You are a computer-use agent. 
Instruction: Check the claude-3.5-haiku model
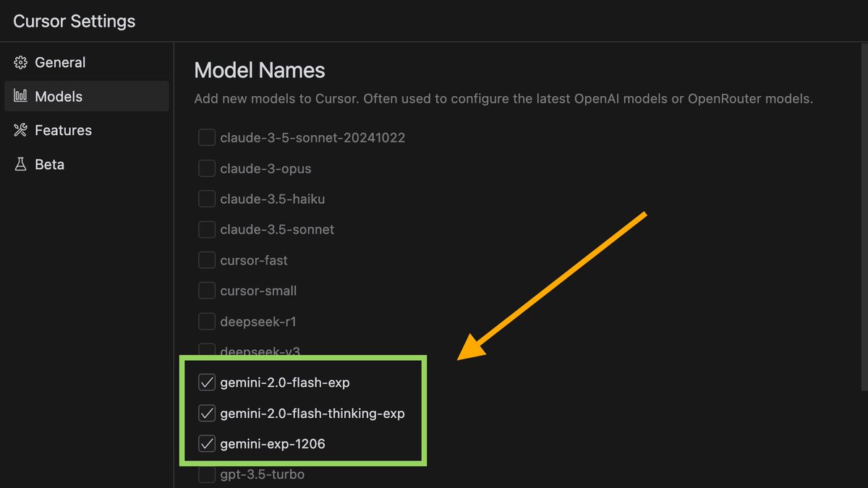[x=206, y=199]
